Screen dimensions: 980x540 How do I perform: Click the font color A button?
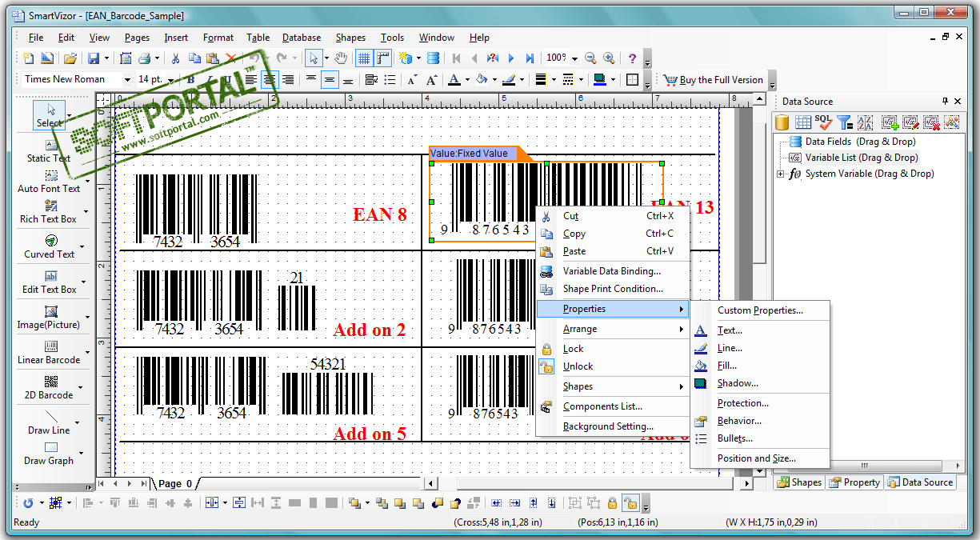point(454,79)
